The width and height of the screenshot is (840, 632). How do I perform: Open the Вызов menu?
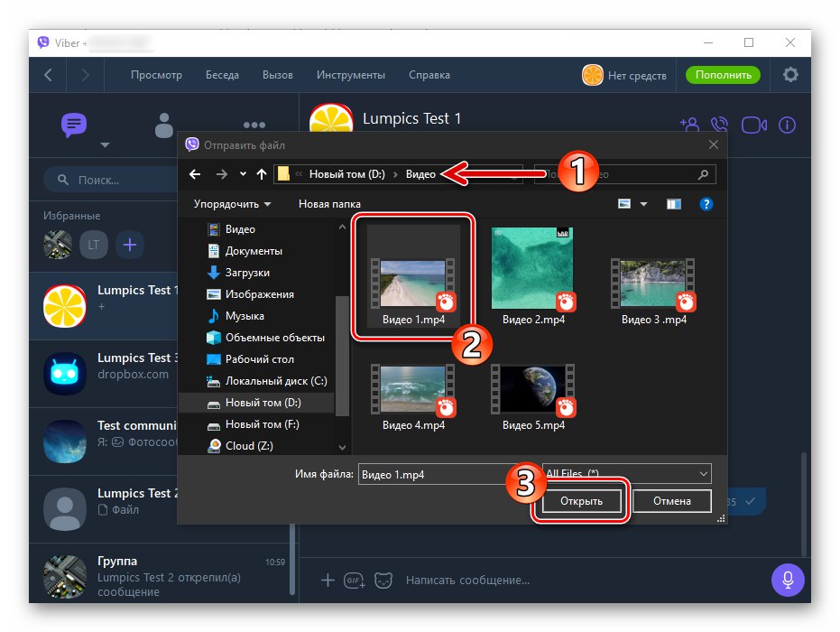coord(278,75)
